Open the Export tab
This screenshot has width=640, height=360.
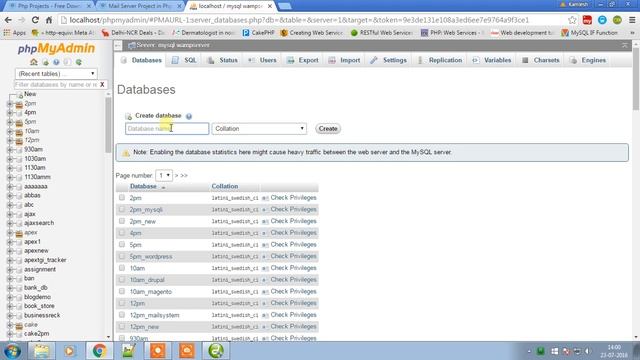(x=303, y=60)
